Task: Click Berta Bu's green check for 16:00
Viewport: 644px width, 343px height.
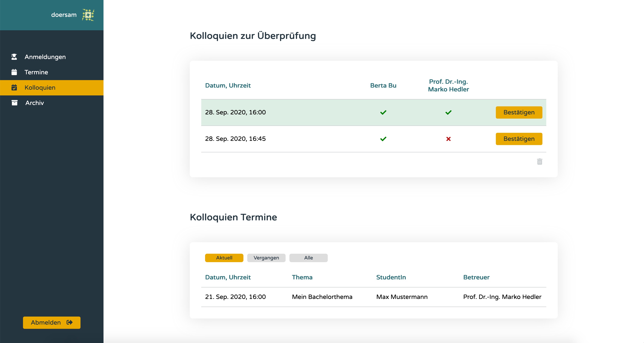Action: point(383,112)
